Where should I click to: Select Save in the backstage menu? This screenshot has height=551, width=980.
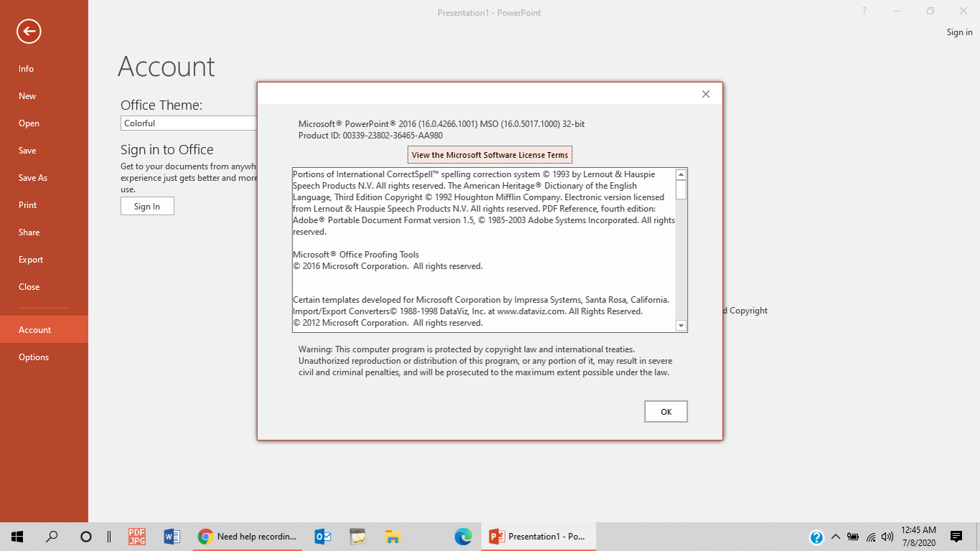[44, 151]
